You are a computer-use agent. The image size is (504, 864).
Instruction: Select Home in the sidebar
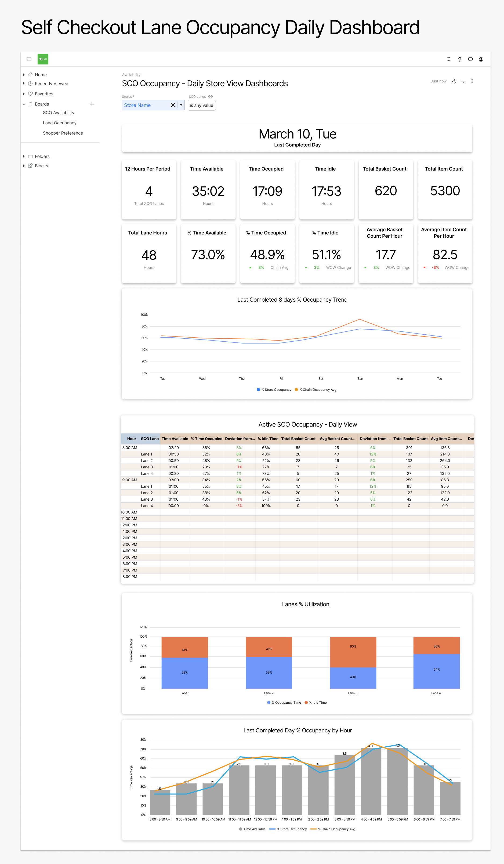[41, 75]
